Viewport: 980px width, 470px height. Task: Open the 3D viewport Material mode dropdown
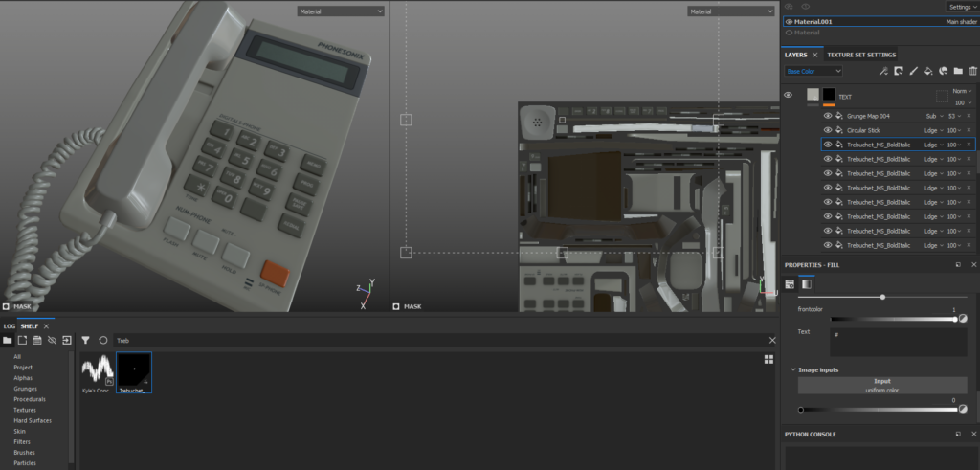(x=341, y=11)
